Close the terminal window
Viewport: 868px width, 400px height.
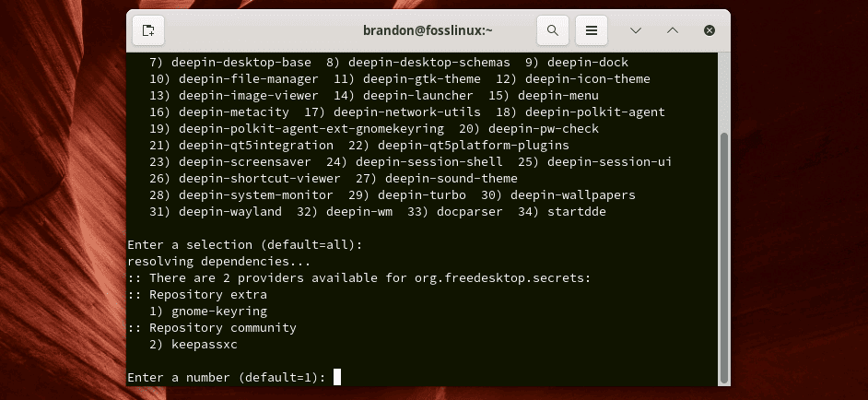(x=710, y=30)
